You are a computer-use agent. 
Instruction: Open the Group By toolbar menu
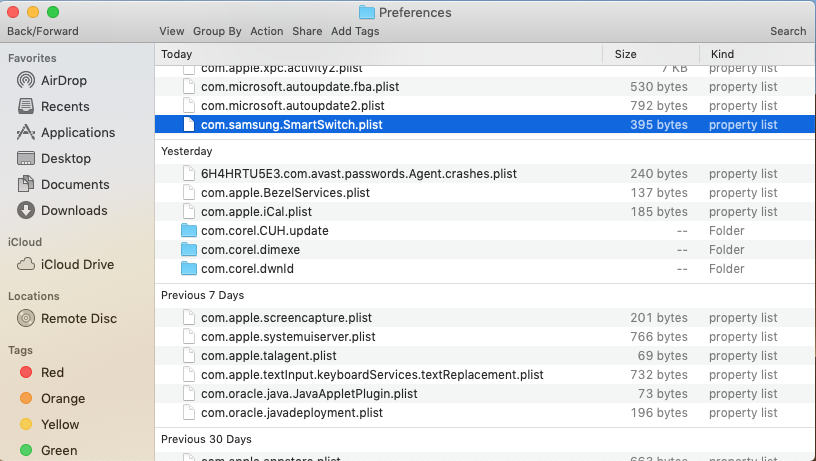tap(217, 31)
